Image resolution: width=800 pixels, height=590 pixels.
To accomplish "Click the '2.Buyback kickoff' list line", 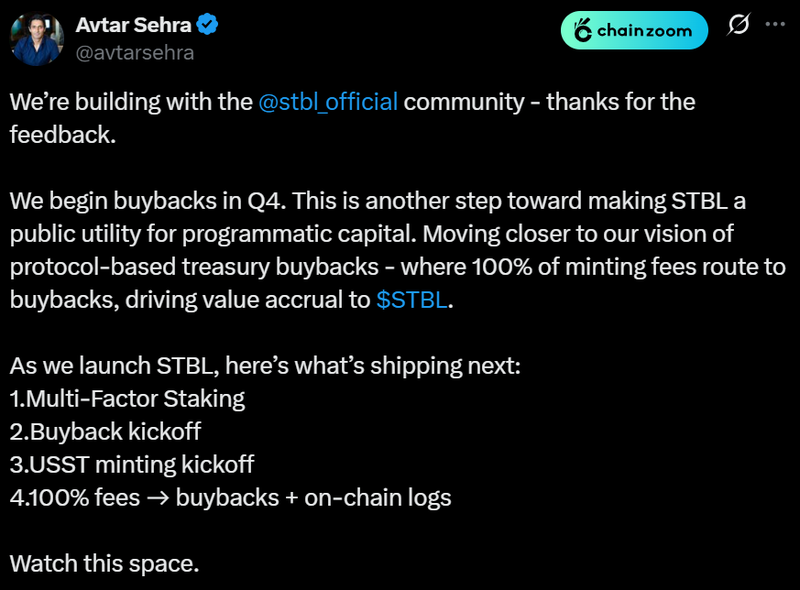I will [106, 432].
